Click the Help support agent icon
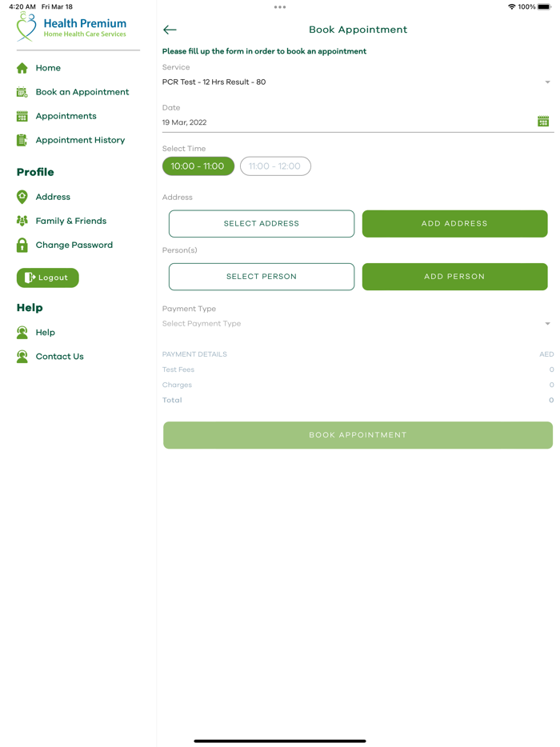This screenshot has height=747, width=560. tap(22, 333)
